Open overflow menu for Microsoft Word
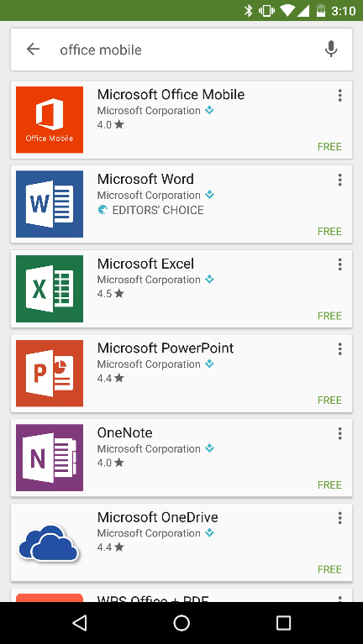363x644 pixels. point(340,180)
